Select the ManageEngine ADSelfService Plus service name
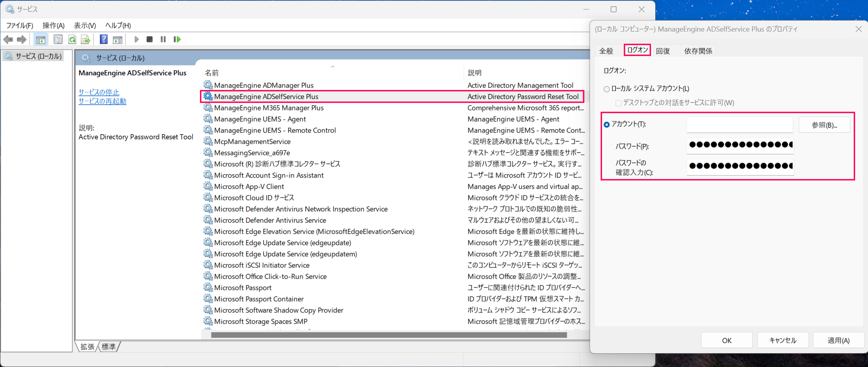868x367 pixels. pos(266,97)
